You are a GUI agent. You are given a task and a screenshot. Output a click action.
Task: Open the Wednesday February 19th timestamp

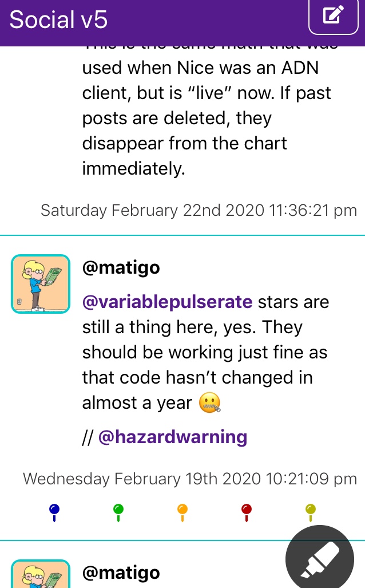click(x=190, y=479)
